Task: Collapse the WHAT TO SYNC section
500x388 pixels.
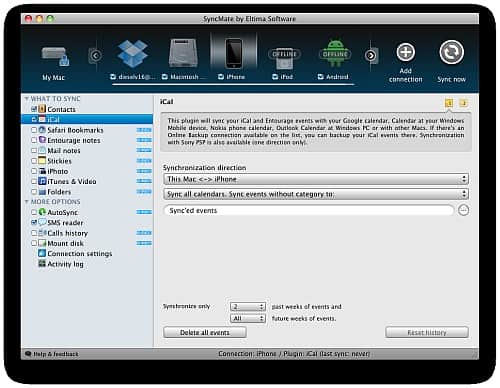Action: point(26,99)
